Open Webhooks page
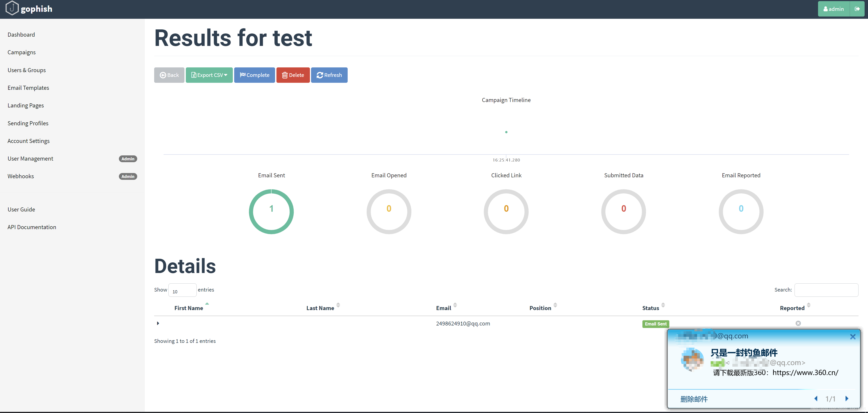The height and width of the screenshot is (413, 868). point(21,176)
